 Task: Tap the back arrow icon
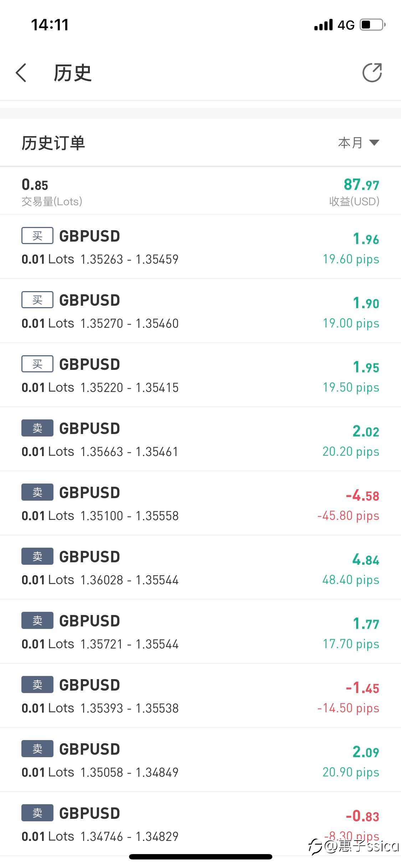coord(21,73)
